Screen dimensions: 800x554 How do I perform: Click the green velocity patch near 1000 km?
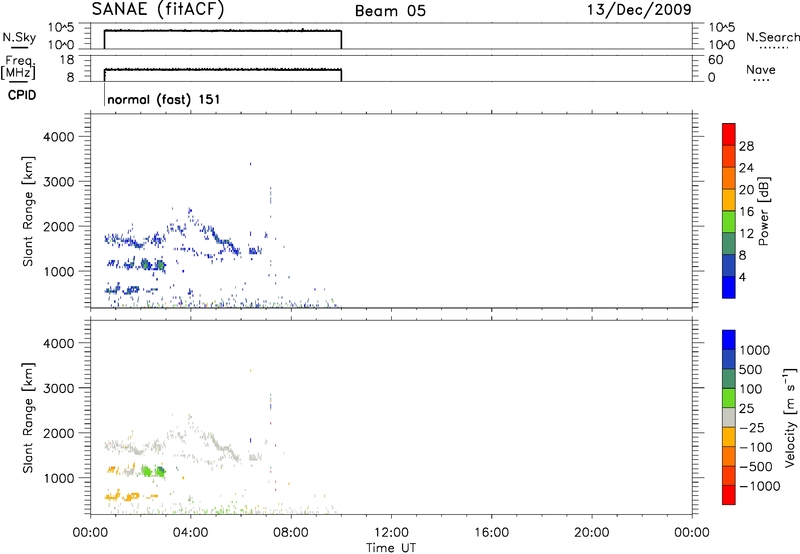click(153, 471)
